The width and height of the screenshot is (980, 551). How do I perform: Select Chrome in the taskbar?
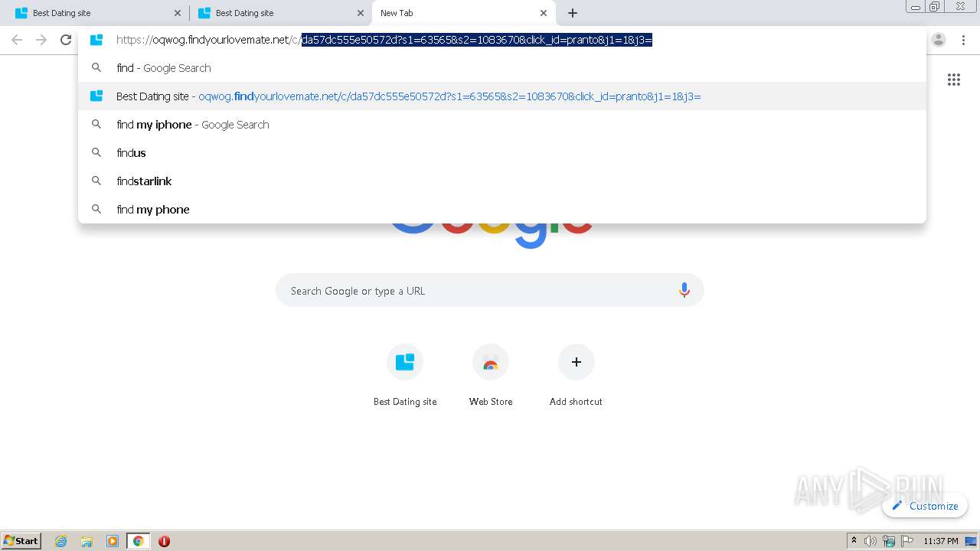138,541
